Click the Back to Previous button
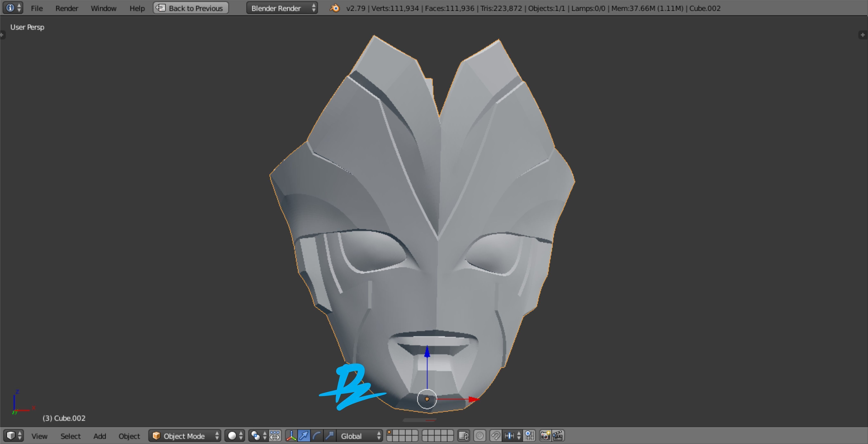868x444 pixels. coord(191,8)
